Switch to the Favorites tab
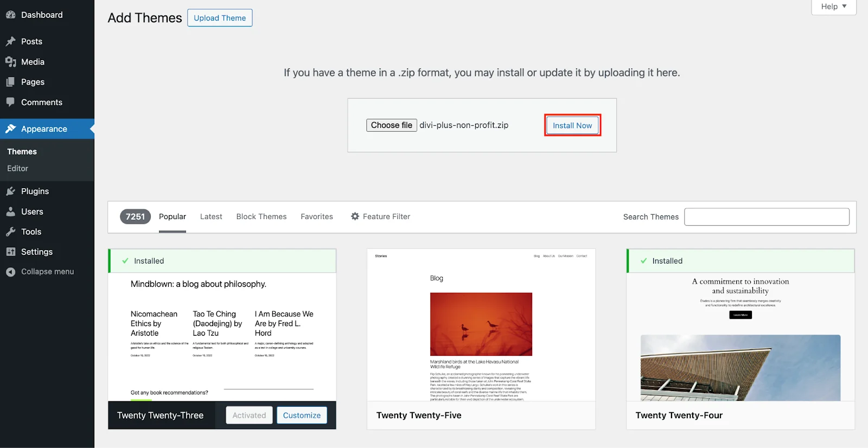The height and width of the screenshot is (448, 868). click(x=317, y=216)
